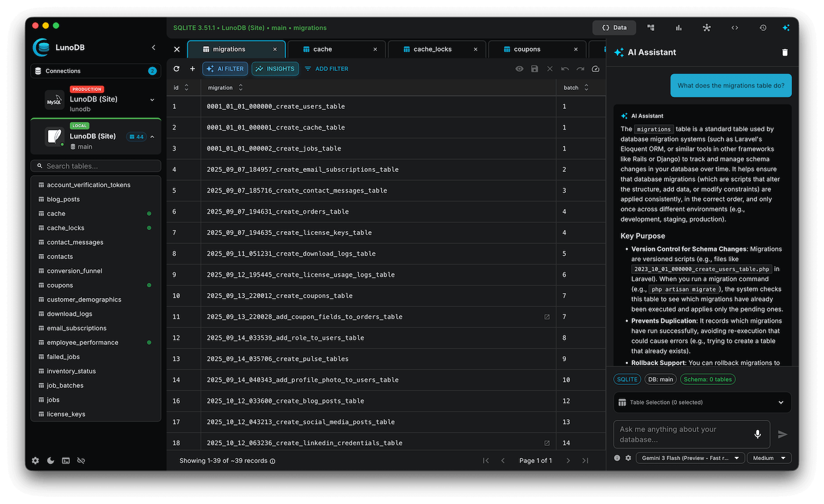Click the undo arrow icon
Screen dimensions: 824x504
tap(565, 69)
